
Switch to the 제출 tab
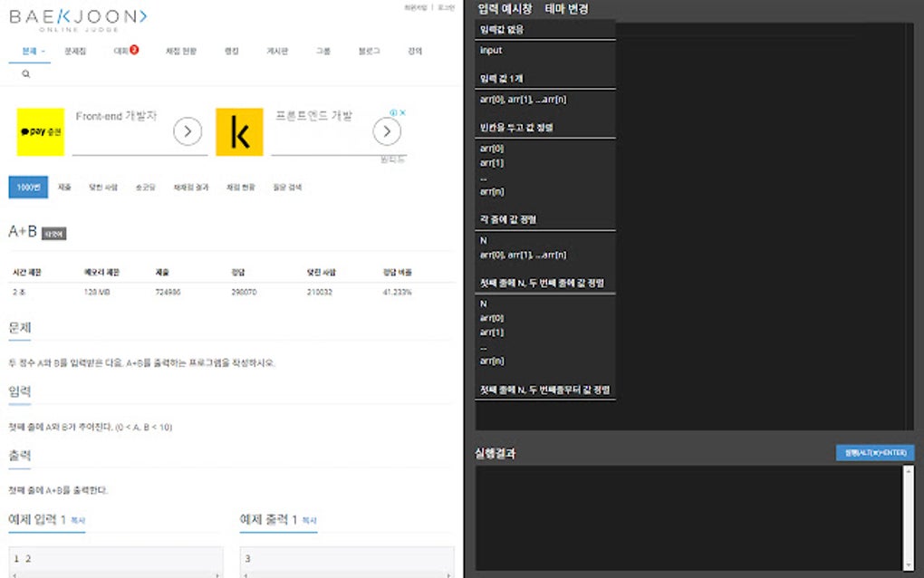(x=63, y=187)
